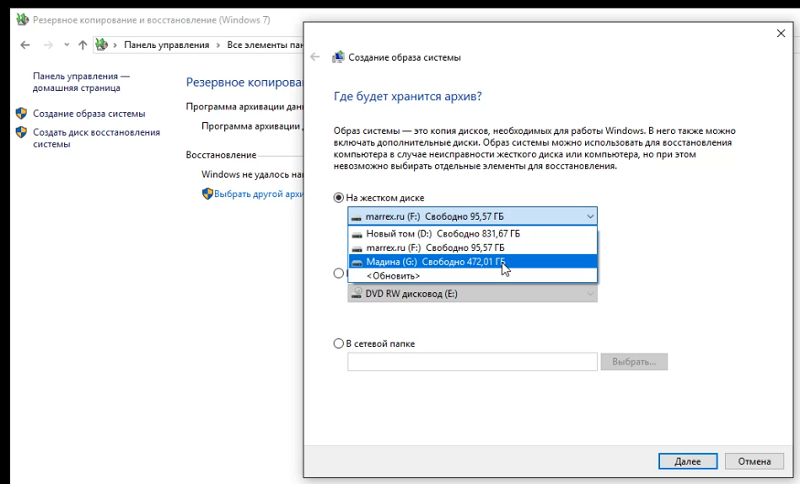
Task: Click the backup icon in address bar
Action: click(102, 45)
